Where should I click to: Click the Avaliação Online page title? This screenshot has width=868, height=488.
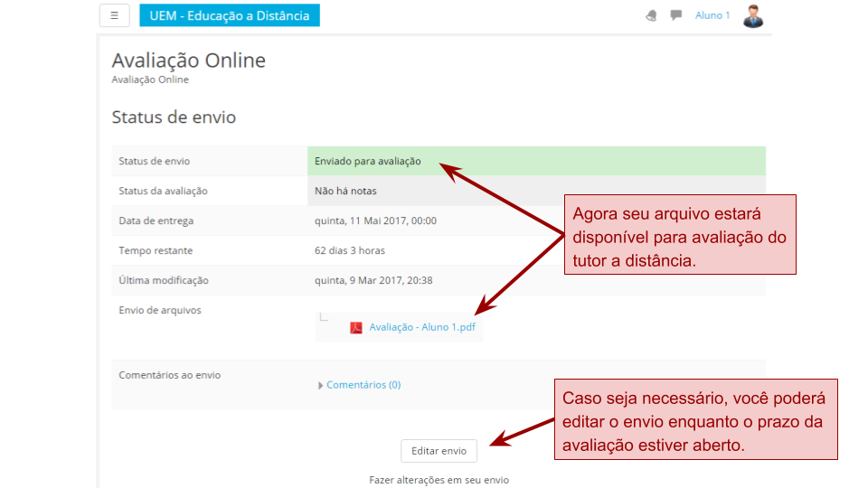[x=188, y=61]
